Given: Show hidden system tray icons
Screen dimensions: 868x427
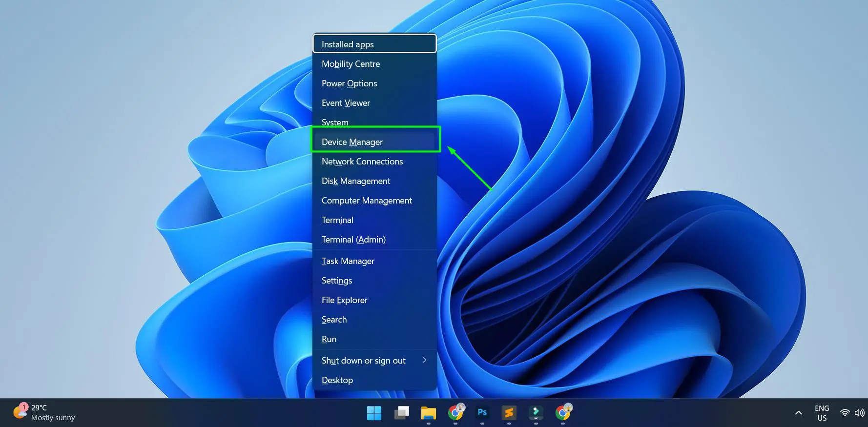Looking at the screenshot, I should (799, 413).
